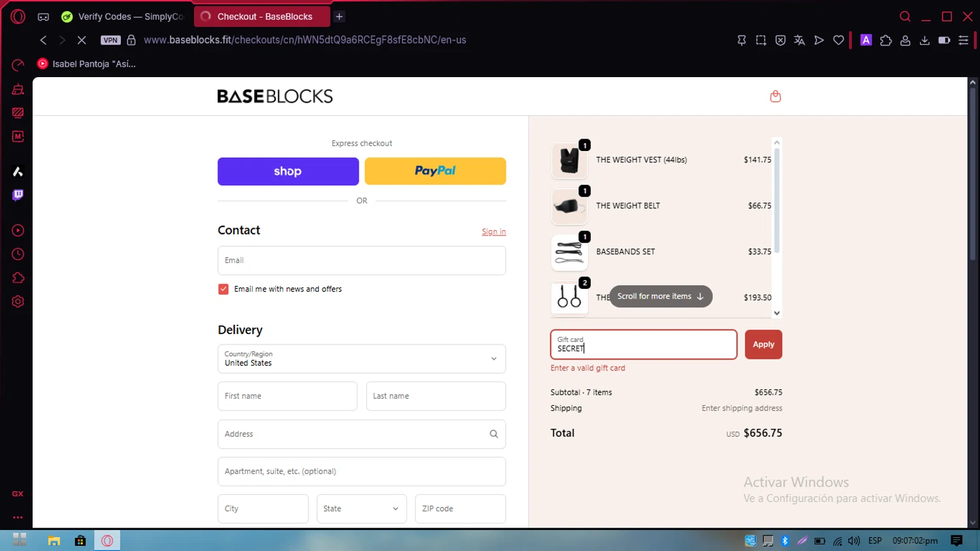The width and height of the screenshot is (980, 551).
Task: Open the profile account icon in the toolbar
Action: pos(906,41)
